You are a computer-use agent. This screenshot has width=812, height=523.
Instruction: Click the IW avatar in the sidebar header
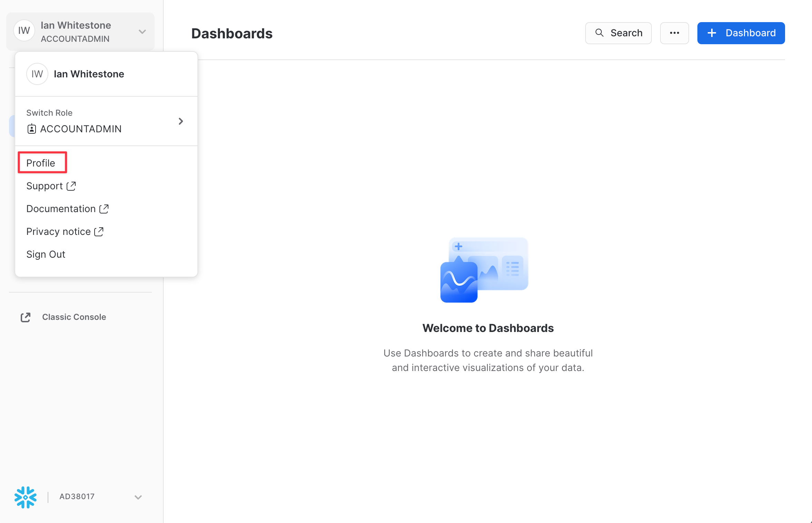(x=24, y=31)
